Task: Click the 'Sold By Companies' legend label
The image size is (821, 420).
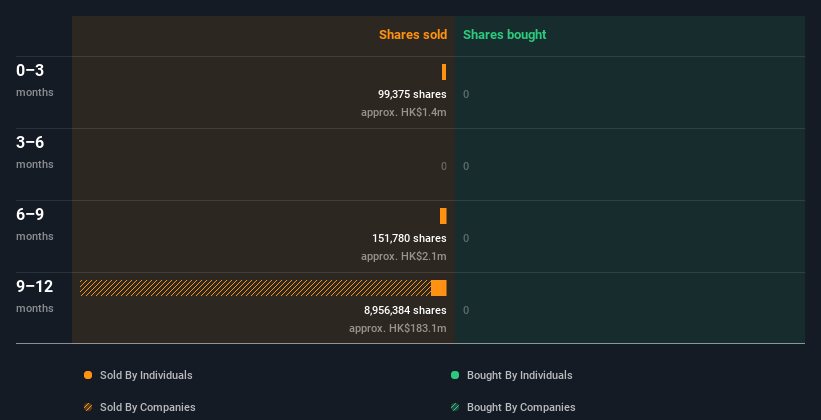Action: pyautogui.click(x=148, y=407)
